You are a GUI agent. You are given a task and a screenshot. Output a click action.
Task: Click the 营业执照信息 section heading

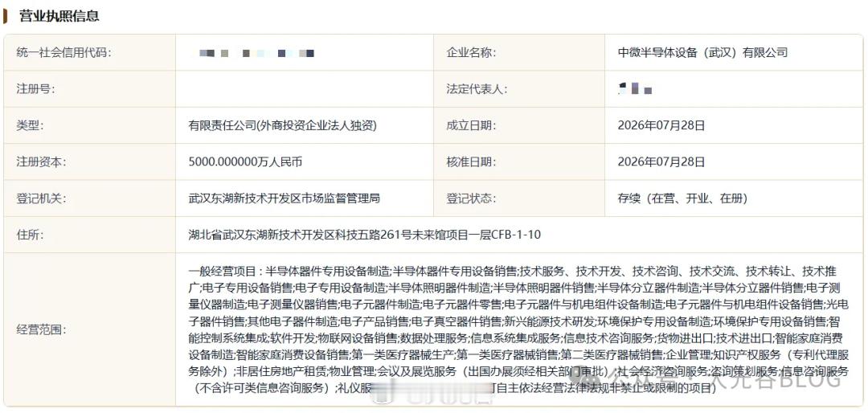click(59, 16)
